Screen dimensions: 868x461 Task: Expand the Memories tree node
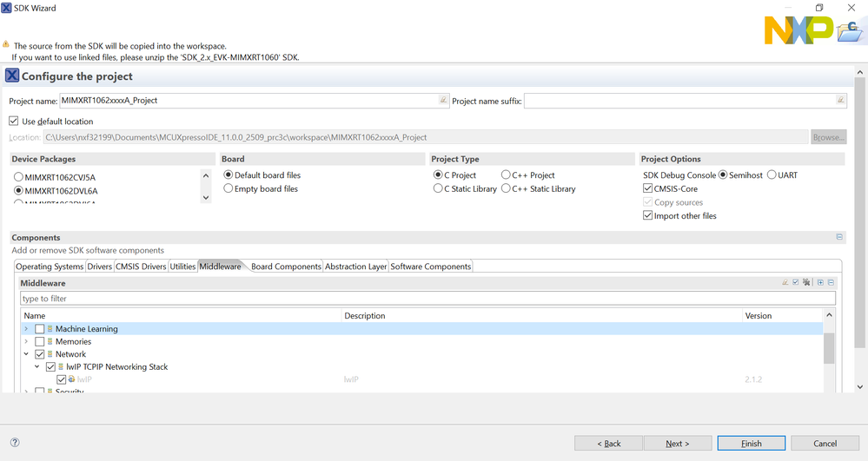[26, 341]
